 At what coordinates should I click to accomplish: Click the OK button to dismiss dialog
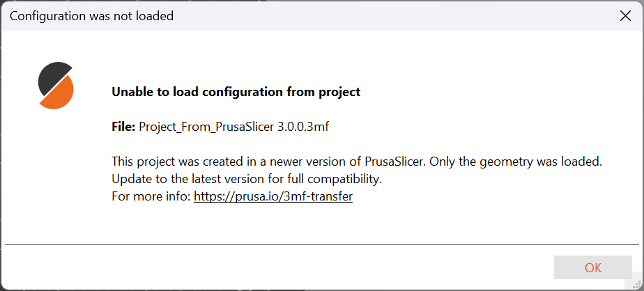(x=592, y=267)
